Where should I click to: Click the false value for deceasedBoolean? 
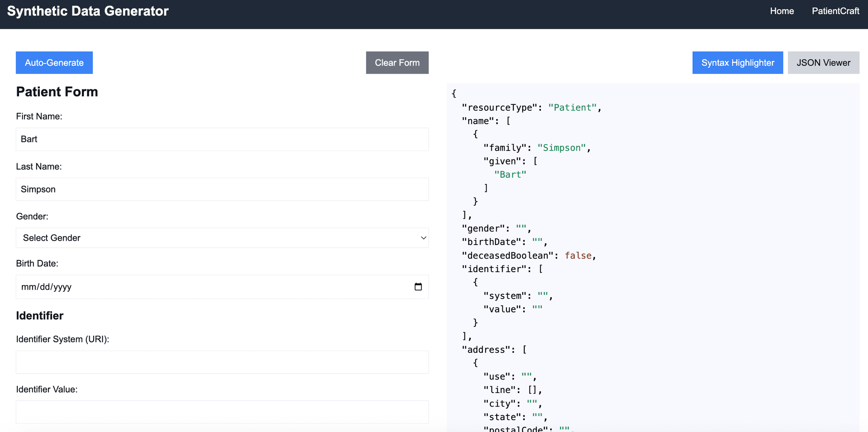578,255
